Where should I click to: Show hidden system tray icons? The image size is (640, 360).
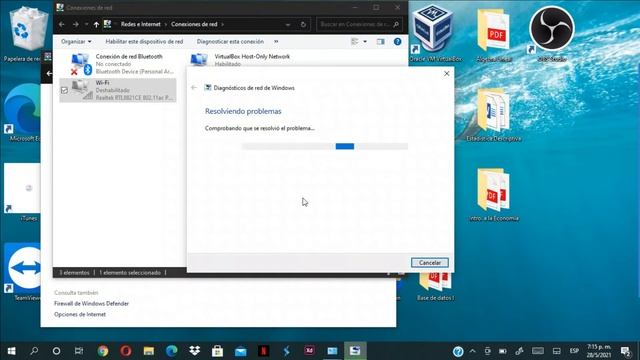[x=473, y=351]
